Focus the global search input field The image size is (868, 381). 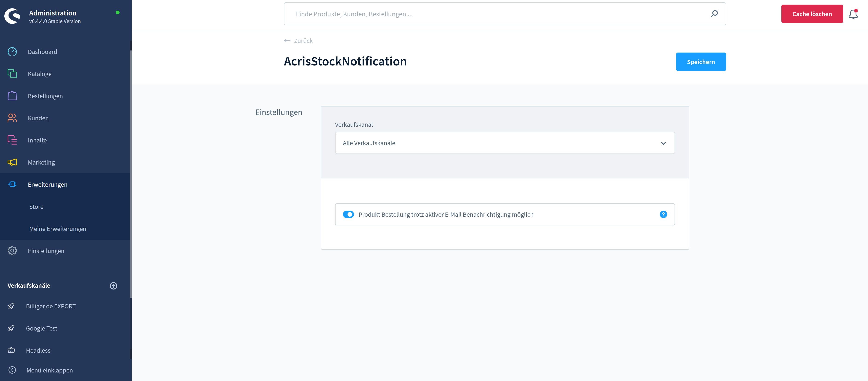coord(505,14)
